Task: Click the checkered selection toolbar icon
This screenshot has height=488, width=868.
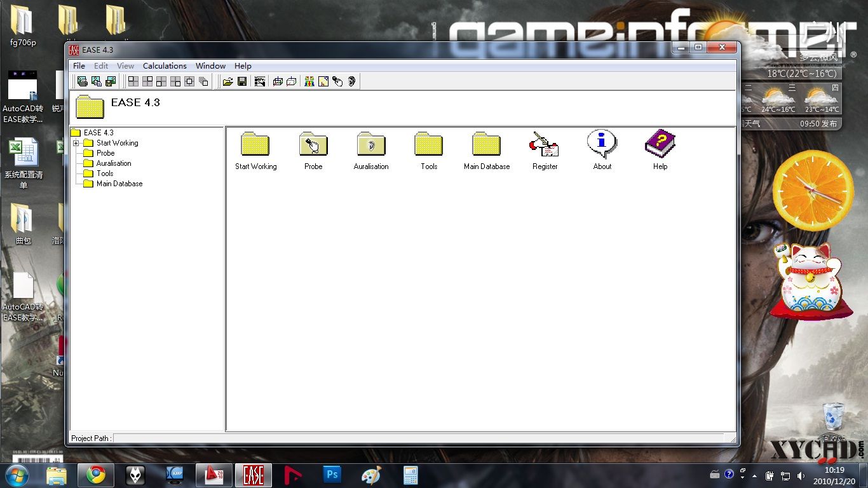Action: pos(259,81)
